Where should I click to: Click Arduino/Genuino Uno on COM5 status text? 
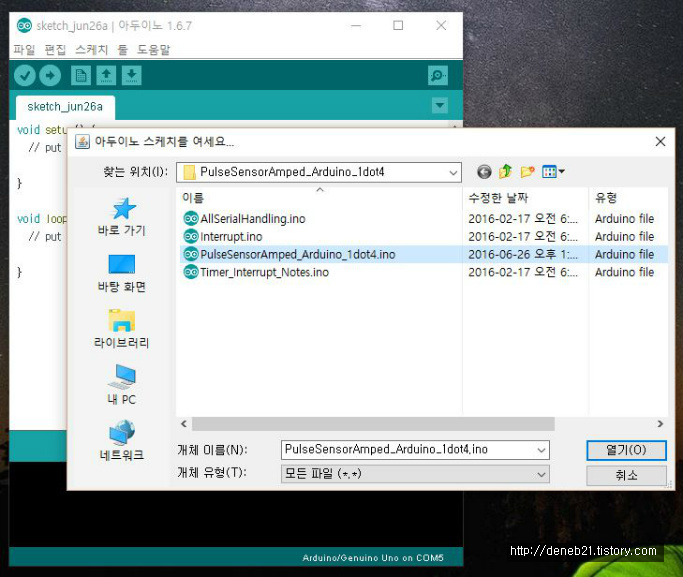[x=373, y=558]
